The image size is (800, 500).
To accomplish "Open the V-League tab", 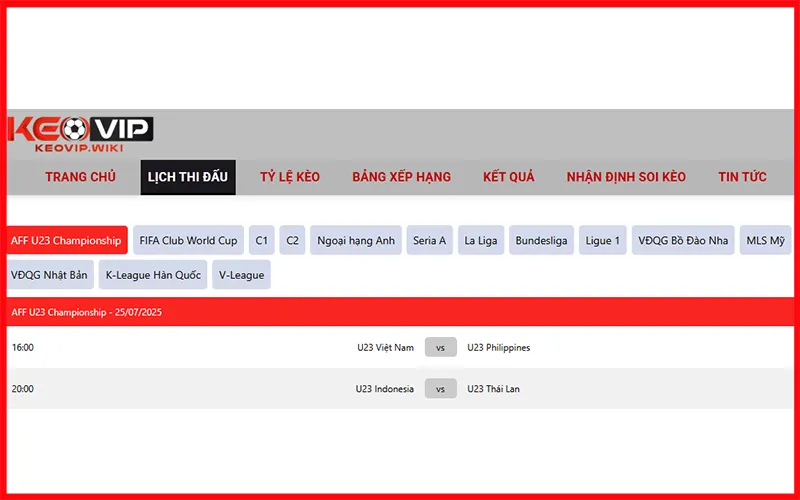I will [241, 275].
